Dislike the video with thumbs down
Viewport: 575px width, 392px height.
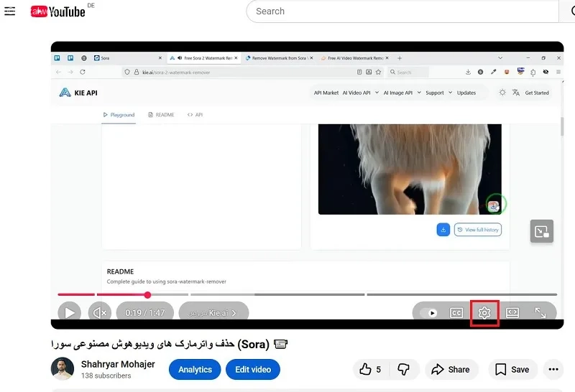point(404,369)
